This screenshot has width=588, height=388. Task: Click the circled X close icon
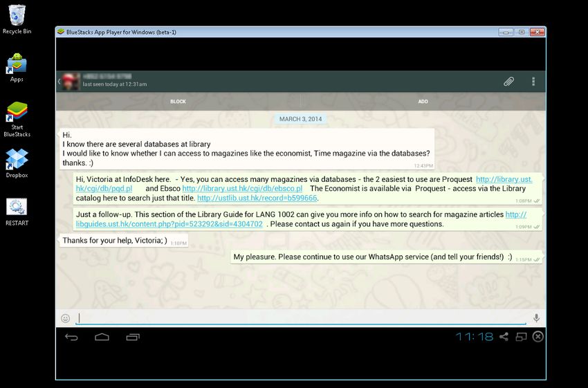(x=538, y=337)
